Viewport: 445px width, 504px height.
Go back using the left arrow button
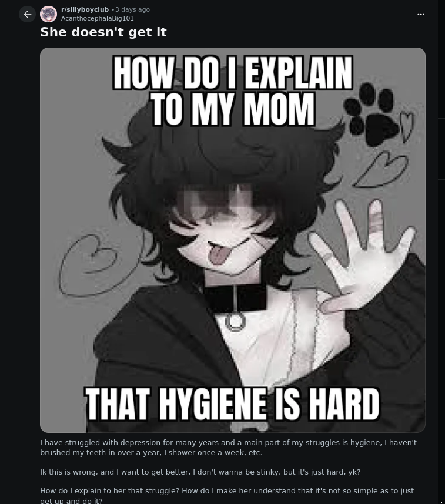pyautogui.click(x=28, y=14)
